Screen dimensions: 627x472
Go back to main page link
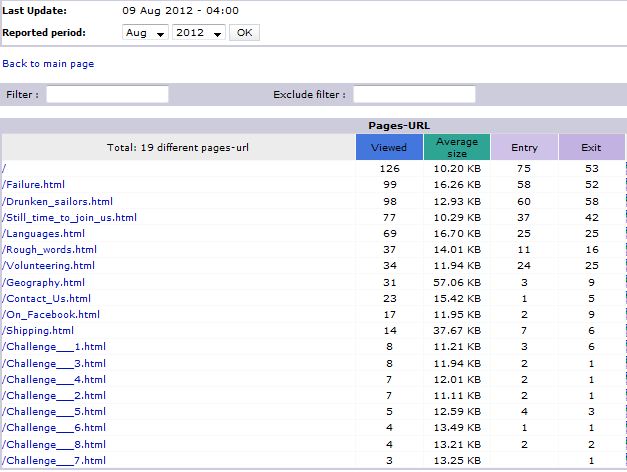48,64
